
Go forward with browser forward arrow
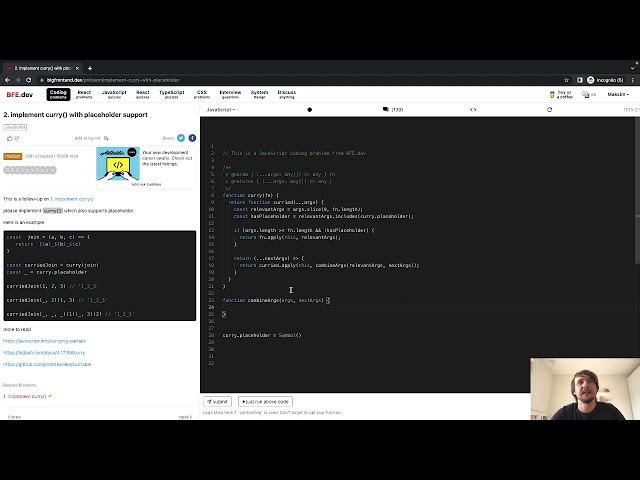(x=18, y=80)
